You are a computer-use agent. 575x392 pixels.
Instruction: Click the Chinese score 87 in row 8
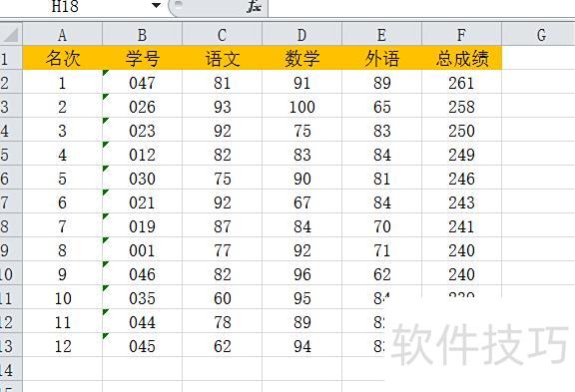[223, 226]
